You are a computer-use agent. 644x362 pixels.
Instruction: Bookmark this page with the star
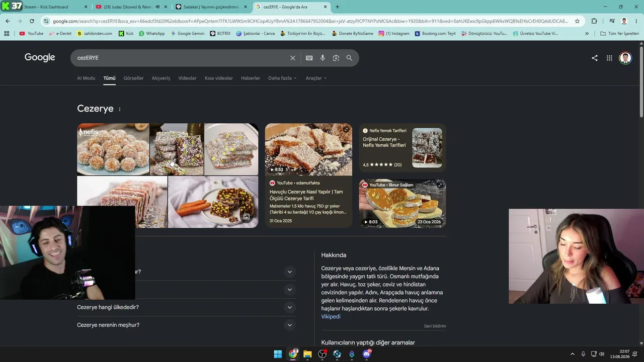tap(577, 21)
